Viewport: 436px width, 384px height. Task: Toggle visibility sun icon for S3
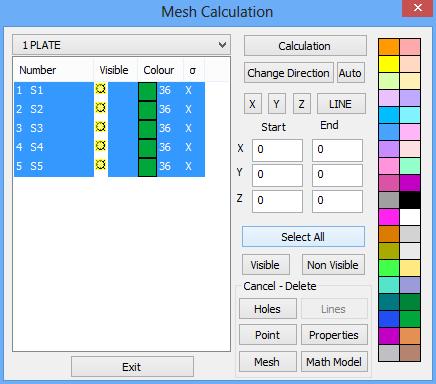[101, 127]
